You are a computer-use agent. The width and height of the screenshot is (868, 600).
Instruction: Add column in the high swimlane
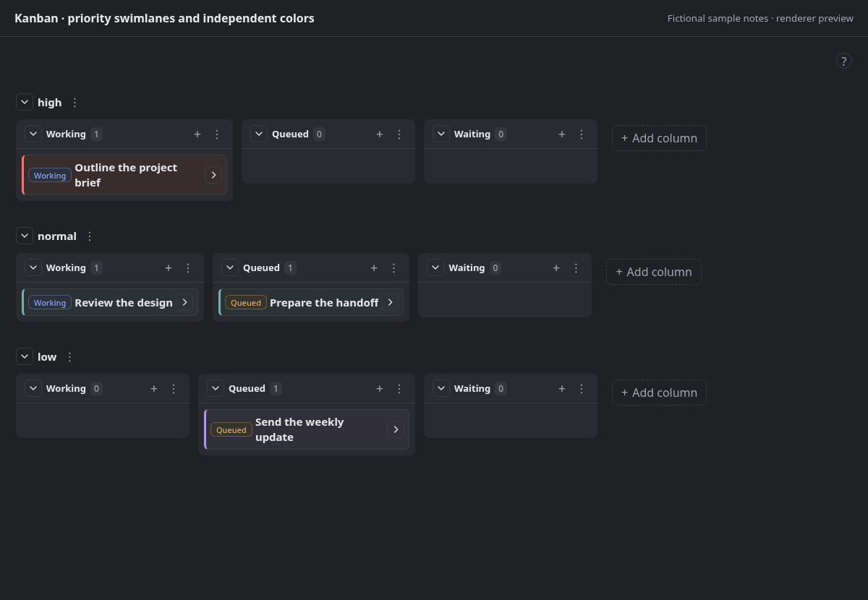pos(659,138)
